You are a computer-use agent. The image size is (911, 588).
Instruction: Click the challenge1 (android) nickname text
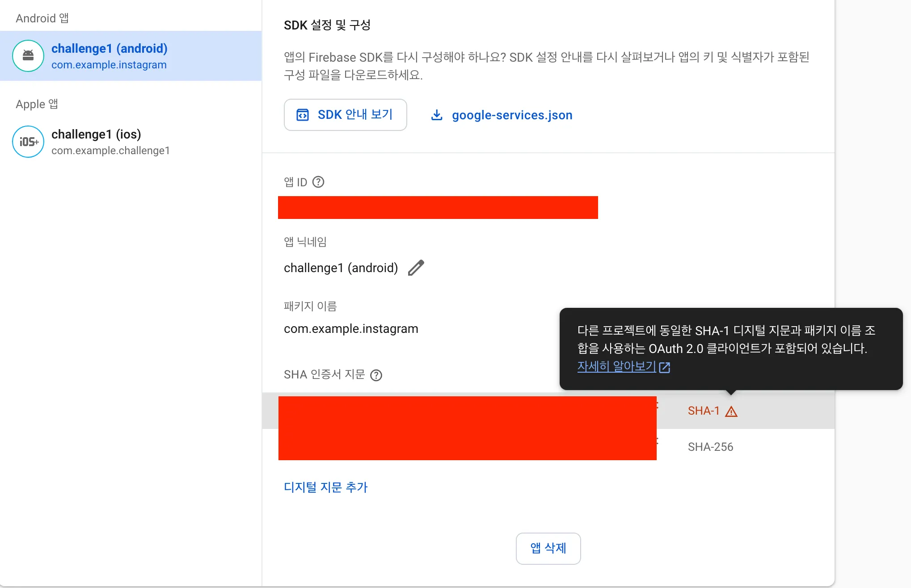(x=341, y=268)
